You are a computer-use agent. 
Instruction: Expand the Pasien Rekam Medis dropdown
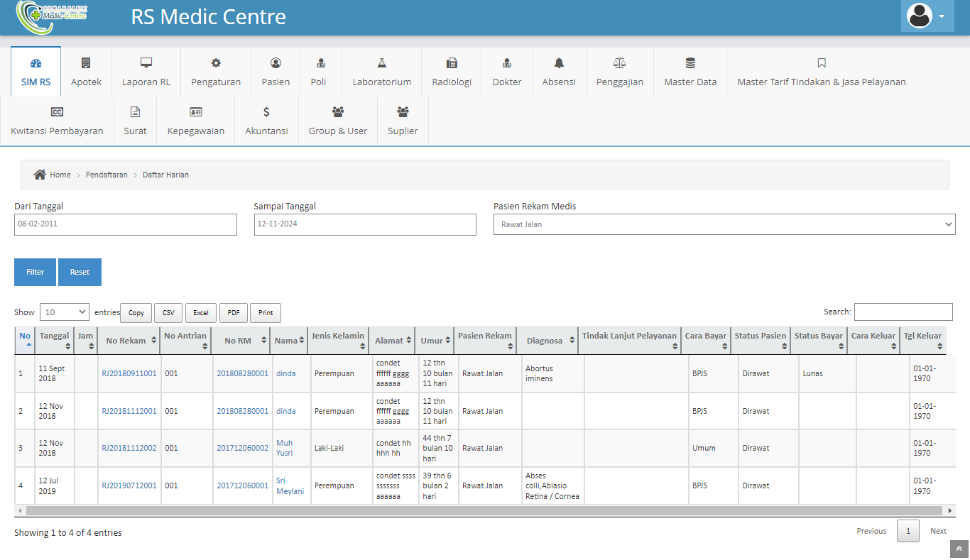coord(724,224)
